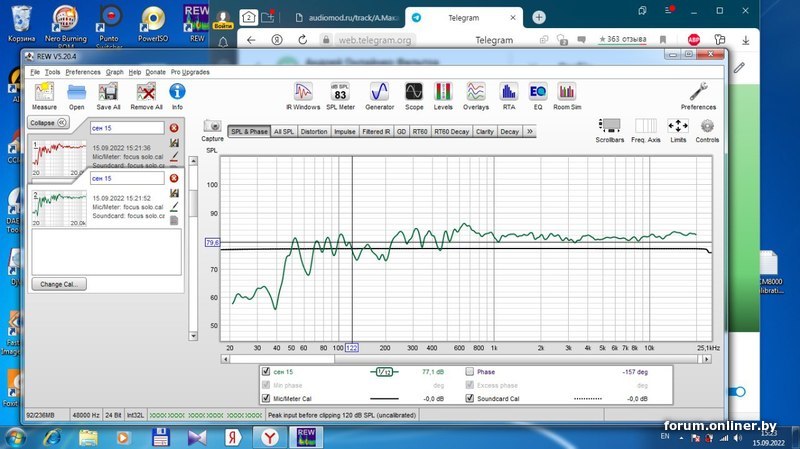
Task: Click the Change Cal... button
Action: pyautogui.click(x=58, y=284)
